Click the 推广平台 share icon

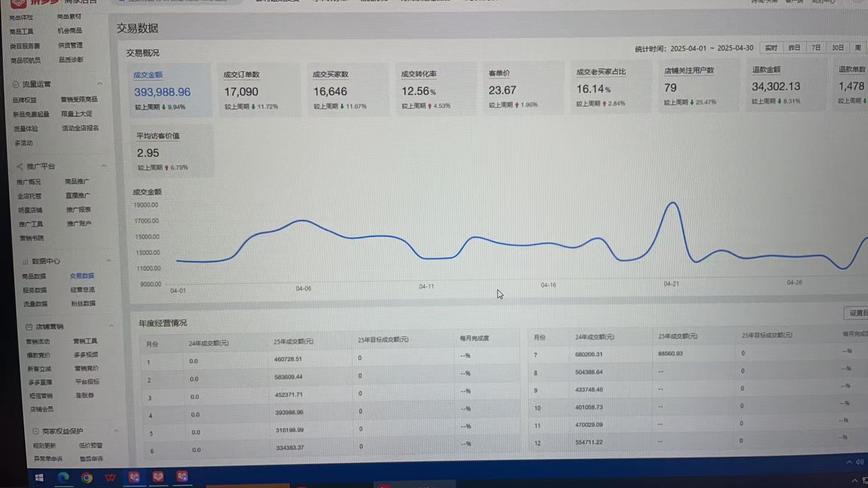[20, 166]
